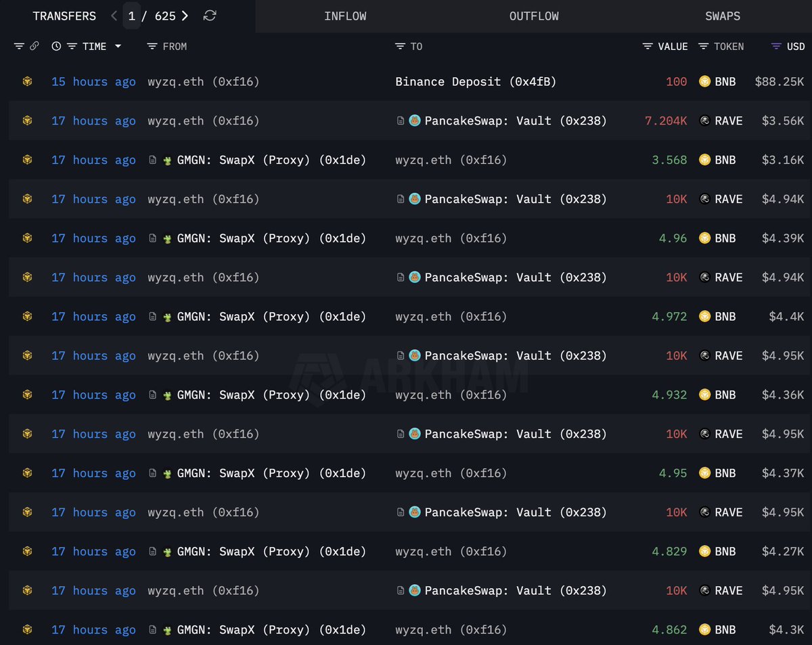Click the BNB chain icon in the $88.25K row

point(27,81)
